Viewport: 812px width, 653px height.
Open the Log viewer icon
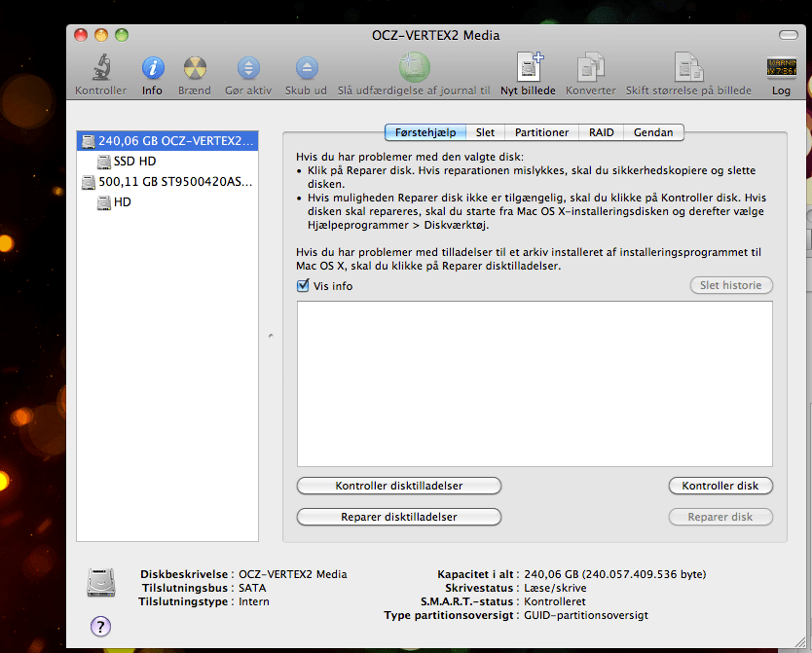781,69
